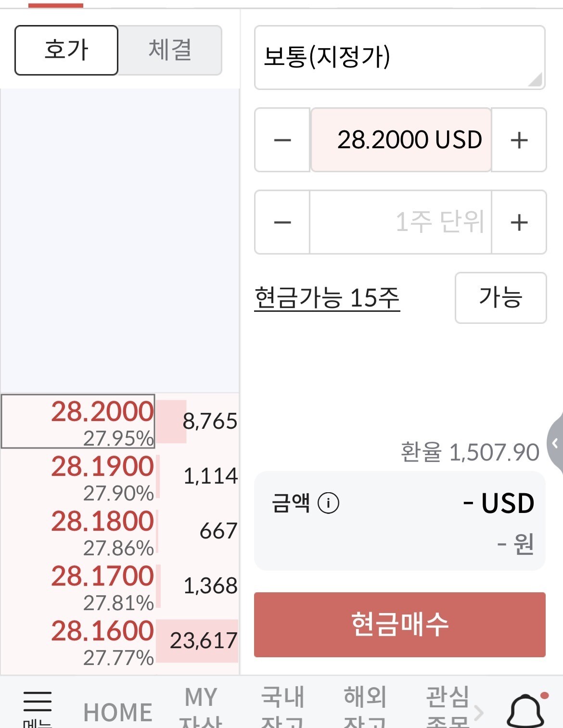Select the 28.1600 price row
This screenshot has width=563, height=728.
(120, 641)
